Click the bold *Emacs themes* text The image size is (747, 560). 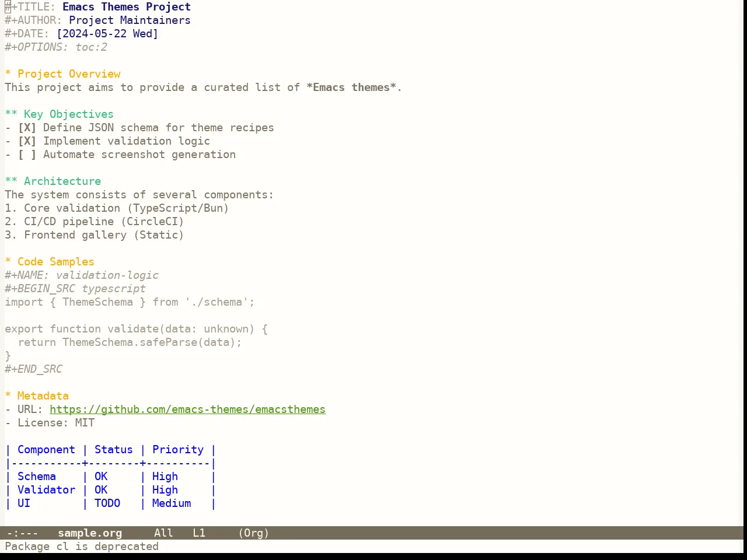351,87
